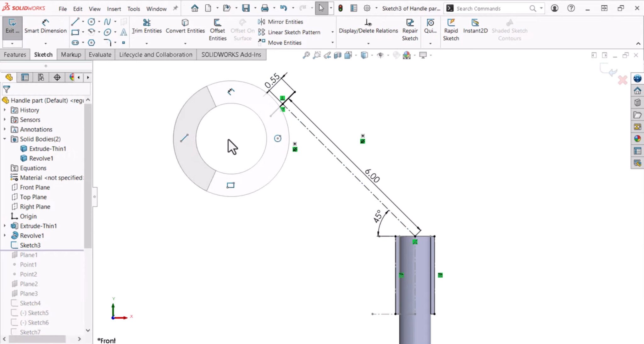Activate the Section View icon
The width and height of the screenshot is (644, 344).
tap(338, 55)
